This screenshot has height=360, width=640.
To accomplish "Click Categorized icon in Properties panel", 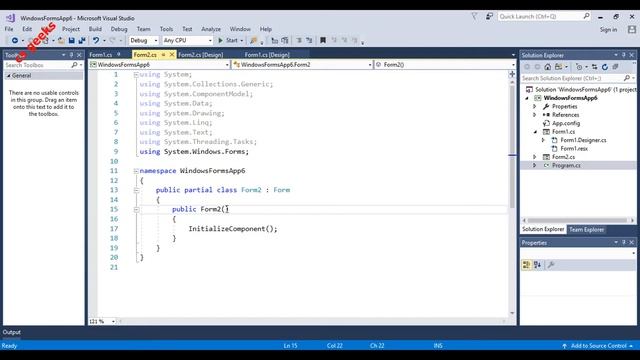I will pyautogui.click(x=527, y=265).
